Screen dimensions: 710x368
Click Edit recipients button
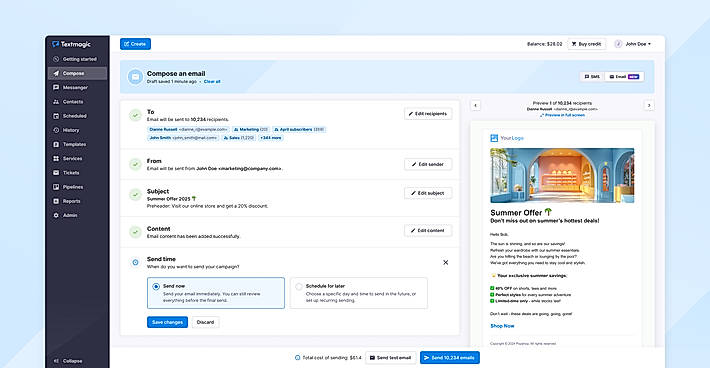(x=428, y=114)
